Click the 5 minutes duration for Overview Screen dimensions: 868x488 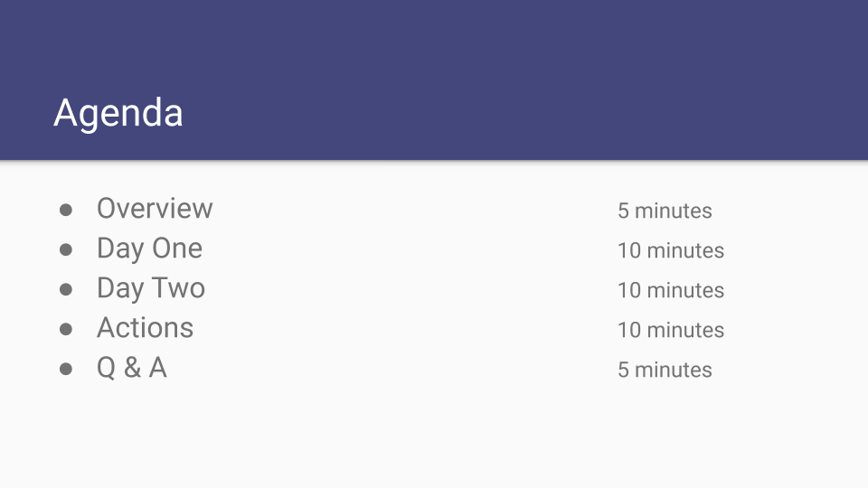coord(665,211)
